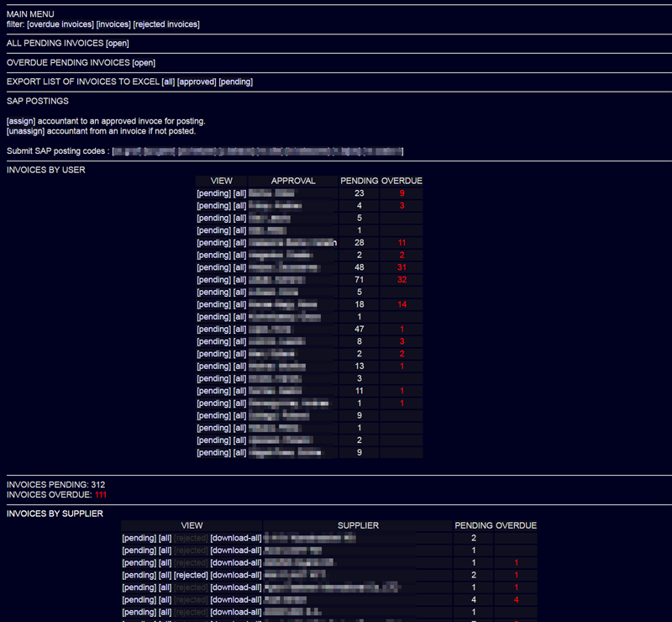Select the [invoices] filter in main menu
Viewport: 672px width, 622px height.
click(114, 24)
